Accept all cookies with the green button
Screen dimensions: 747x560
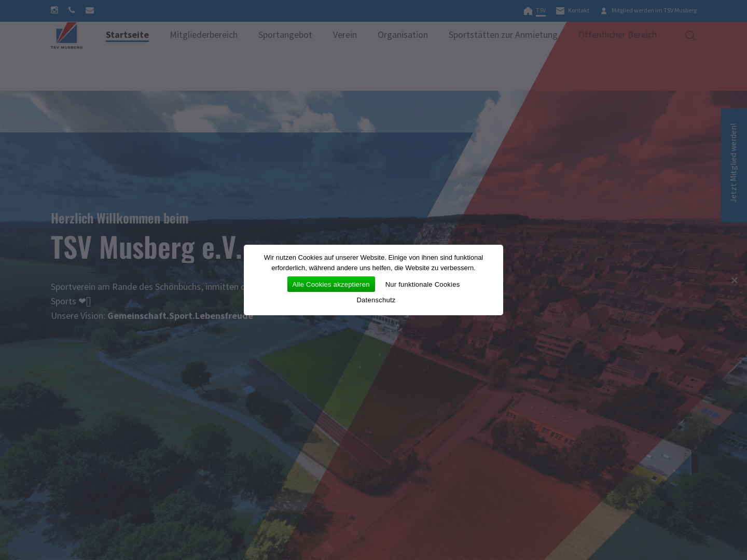331,284
